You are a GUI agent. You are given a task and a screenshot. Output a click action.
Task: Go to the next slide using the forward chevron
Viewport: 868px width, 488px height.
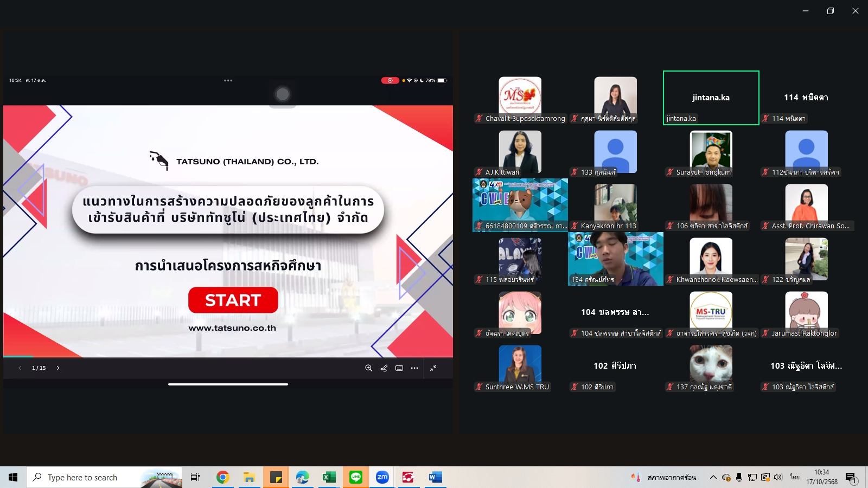pos(58,368)
